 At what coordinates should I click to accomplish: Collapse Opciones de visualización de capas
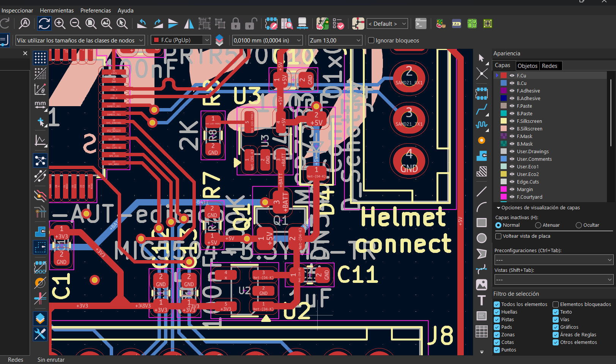[x=498, y=208]
